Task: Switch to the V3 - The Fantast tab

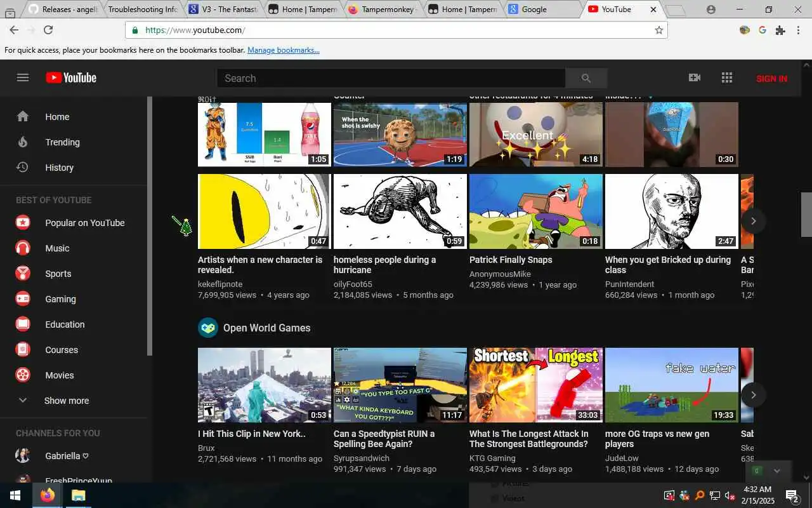Action: tap(223, 10)
